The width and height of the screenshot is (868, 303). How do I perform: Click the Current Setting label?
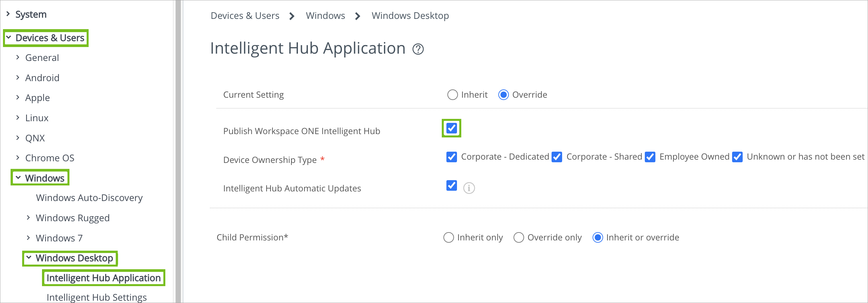(x=254, y=95)
